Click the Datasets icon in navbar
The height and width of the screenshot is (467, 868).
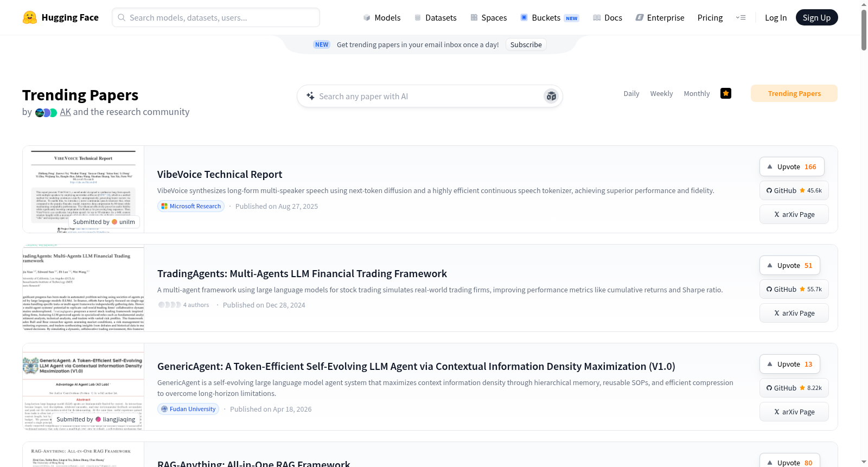click(x=418, y=17)
